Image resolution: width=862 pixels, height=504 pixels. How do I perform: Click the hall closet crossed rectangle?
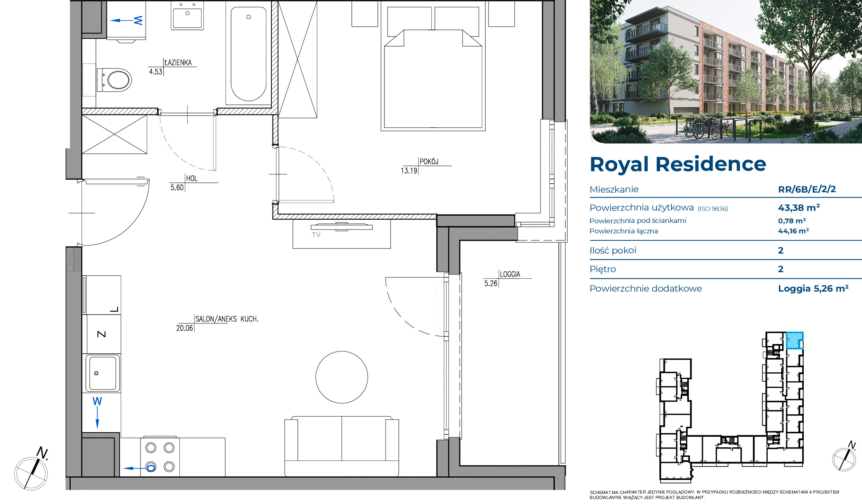(115, 134)
